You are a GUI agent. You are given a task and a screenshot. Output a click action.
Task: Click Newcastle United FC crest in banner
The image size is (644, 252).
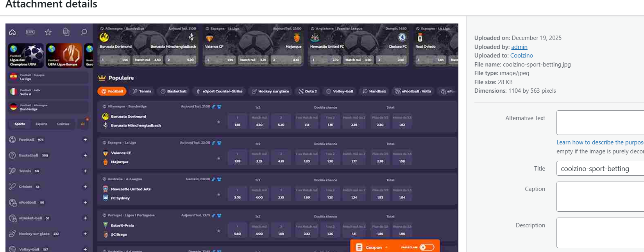point(315,38)
